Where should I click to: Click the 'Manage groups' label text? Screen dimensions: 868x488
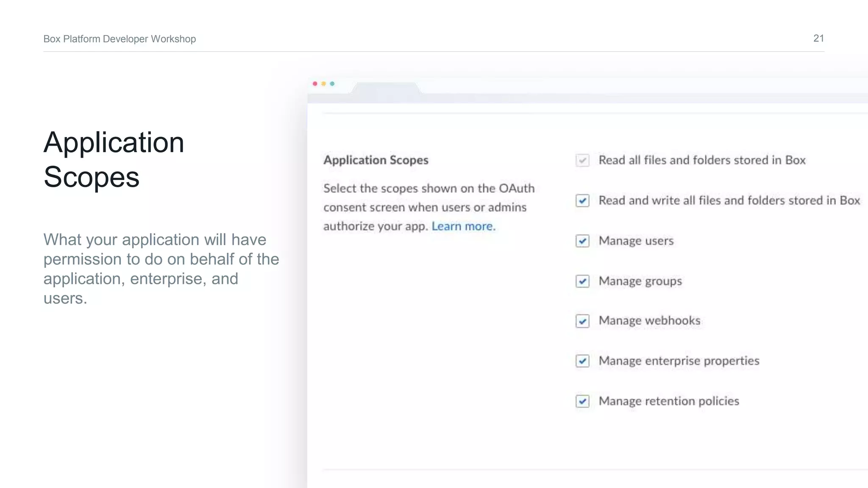pos(640,281)
